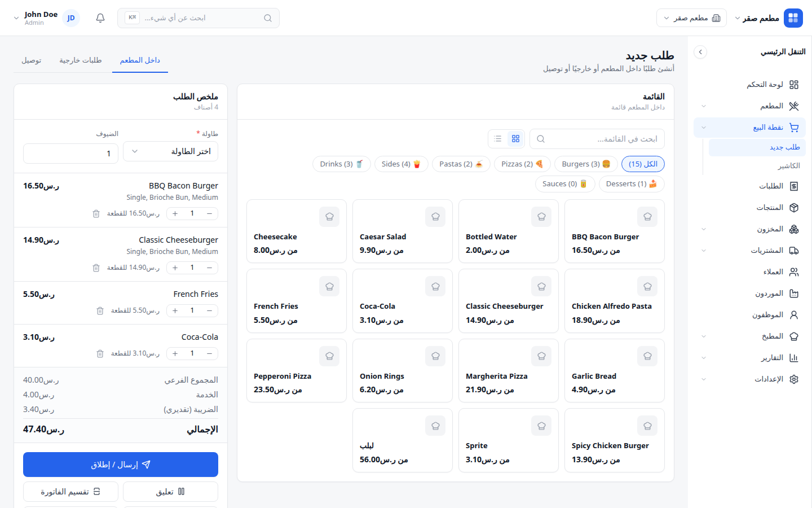Open لوحة التحكم dashboard in sidebar
This screenshot has width=812, height=508.
(x=749, y=85)
